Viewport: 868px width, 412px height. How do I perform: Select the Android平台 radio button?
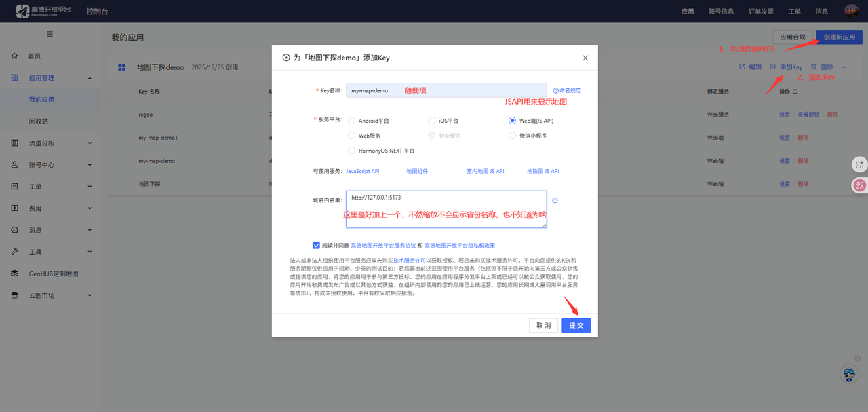pos(352,120)
